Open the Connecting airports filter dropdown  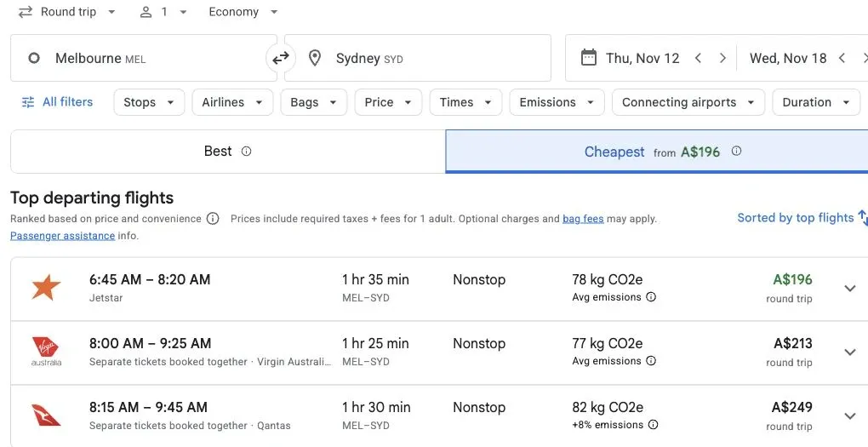tap(688, 102)
